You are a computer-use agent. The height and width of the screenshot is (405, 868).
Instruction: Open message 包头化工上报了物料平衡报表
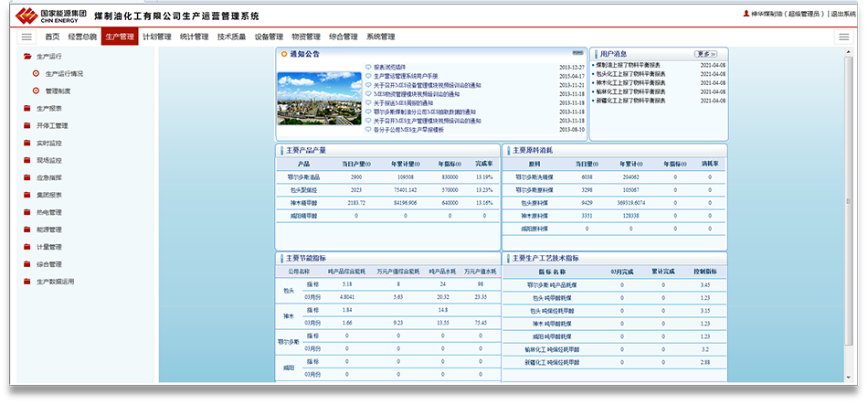[x=630, y=74]
